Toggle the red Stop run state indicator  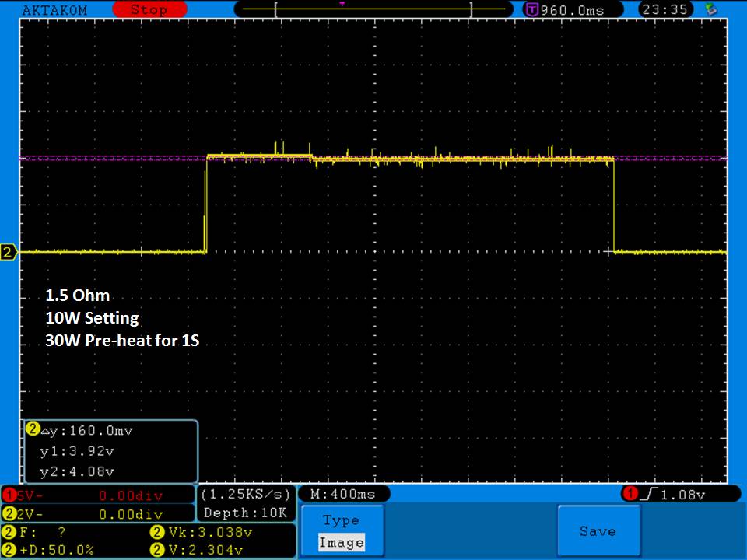pyautogui.click(x=148, y=10)
